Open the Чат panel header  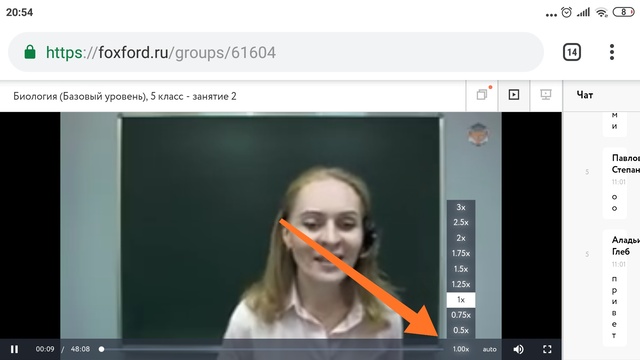pos(585,95)
